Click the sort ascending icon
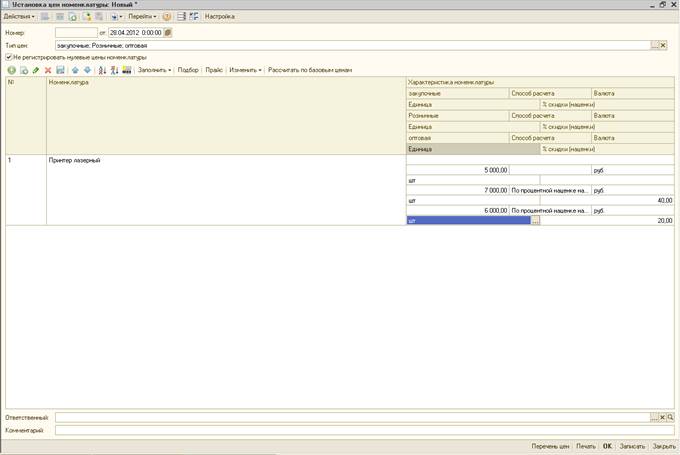Image resolution: width=680 pixels, height=455 pixels. (x=101, y=70)
